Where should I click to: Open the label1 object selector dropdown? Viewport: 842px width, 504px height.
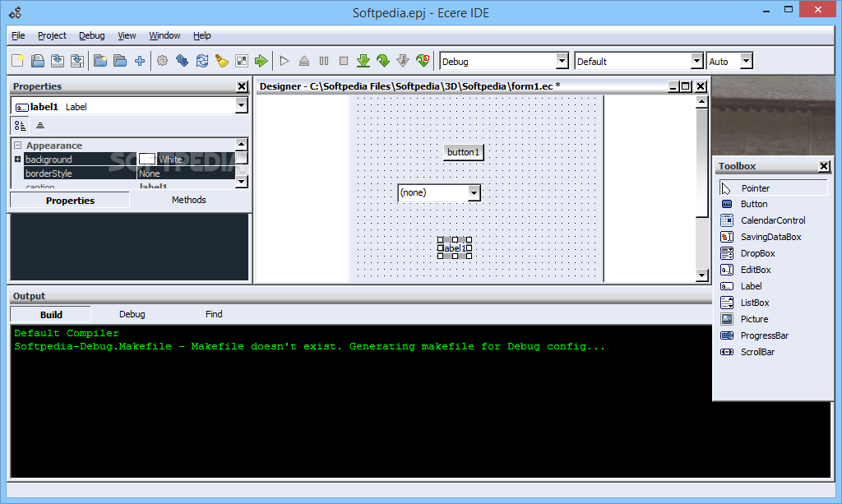click(241, 106)
